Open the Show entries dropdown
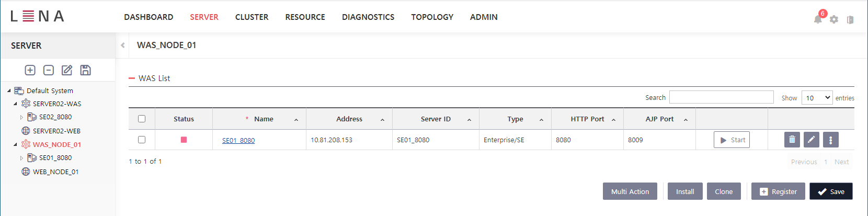 [x=817, y=98]
